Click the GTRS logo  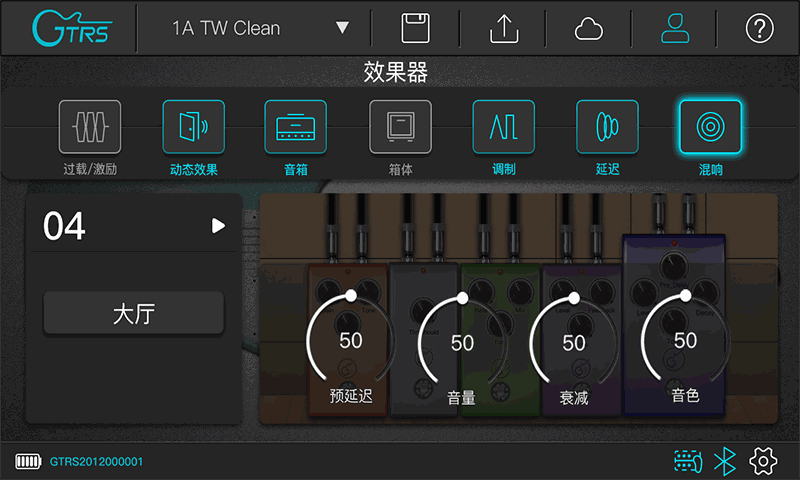71,28
